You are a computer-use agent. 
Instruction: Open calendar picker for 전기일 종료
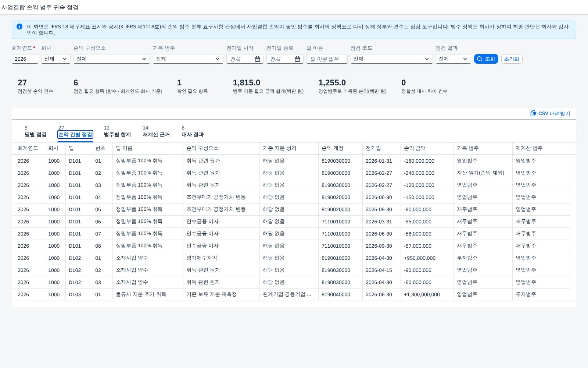coord(297,59)
